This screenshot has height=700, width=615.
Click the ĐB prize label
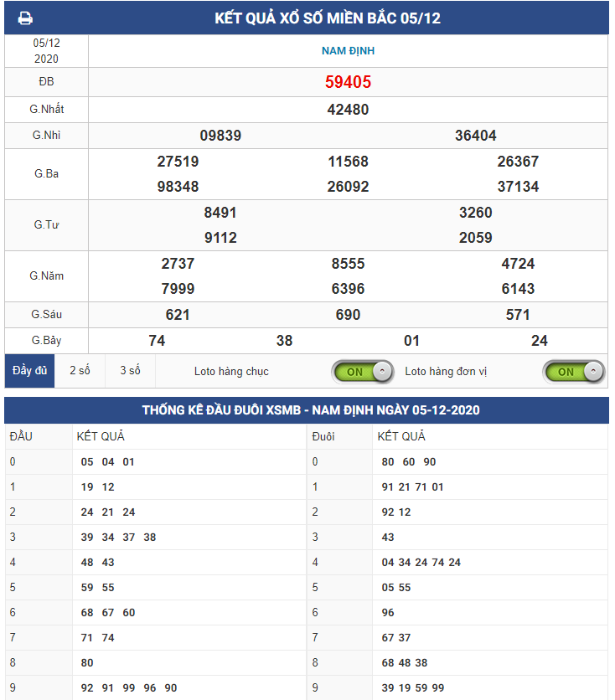(x=47, y=82)
